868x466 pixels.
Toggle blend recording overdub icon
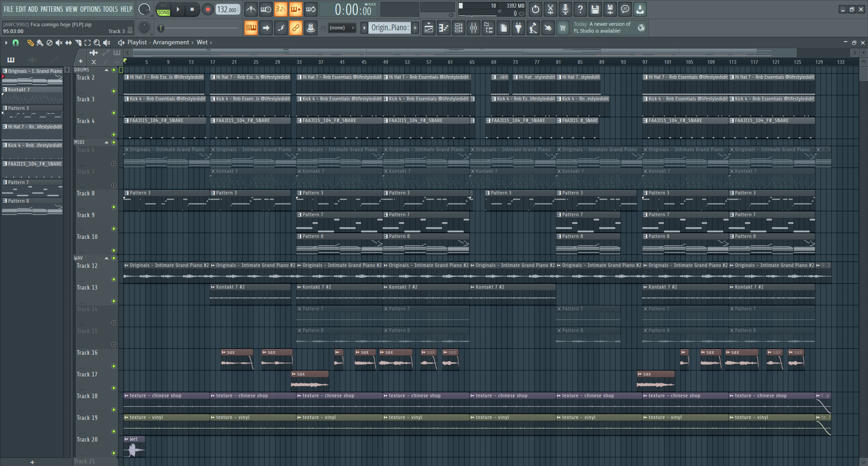pos(296,9)
